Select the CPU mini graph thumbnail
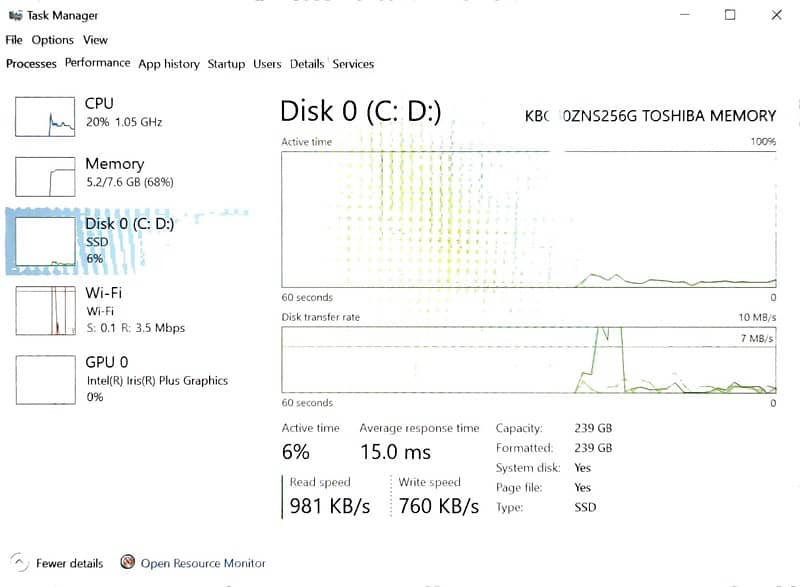 45,116
